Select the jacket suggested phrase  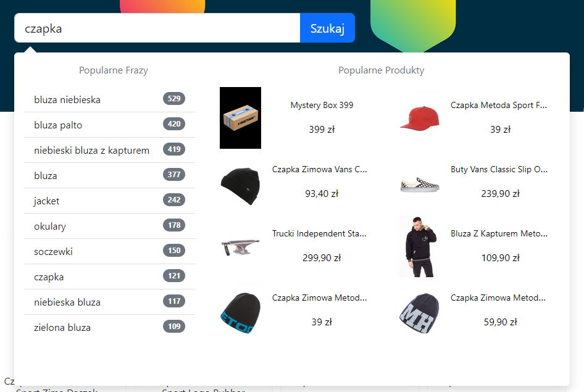[x=109, y=201]
